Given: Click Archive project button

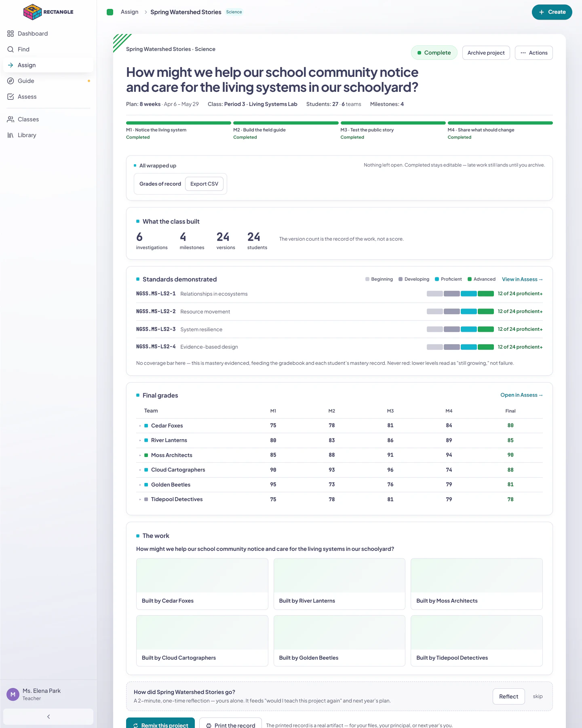Looking at the screenshot, I should 486,53.
